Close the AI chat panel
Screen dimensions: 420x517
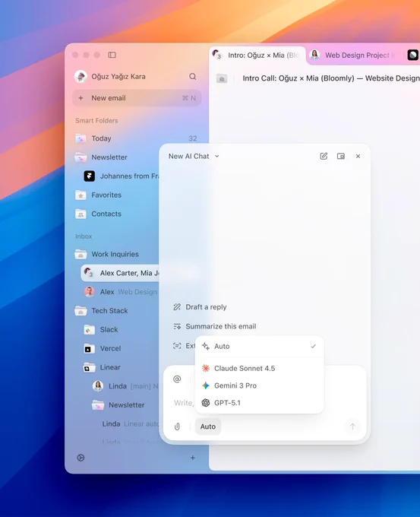[358, 157]
